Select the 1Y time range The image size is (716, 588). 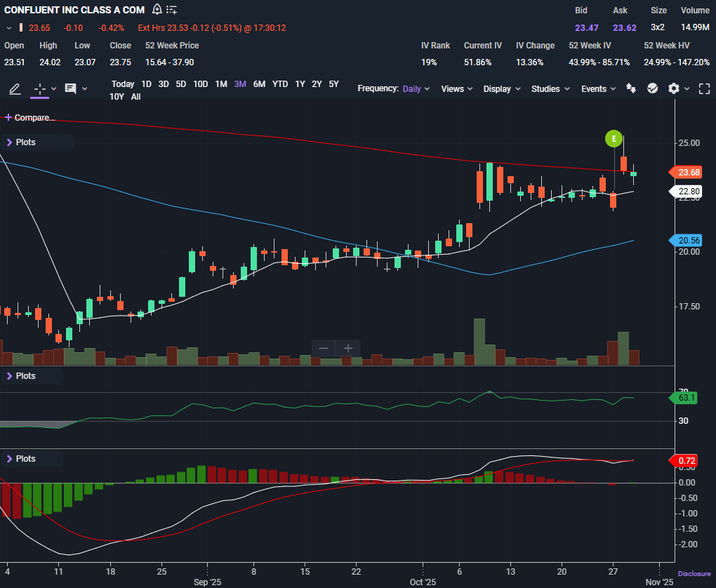click(x=300, y=84)
